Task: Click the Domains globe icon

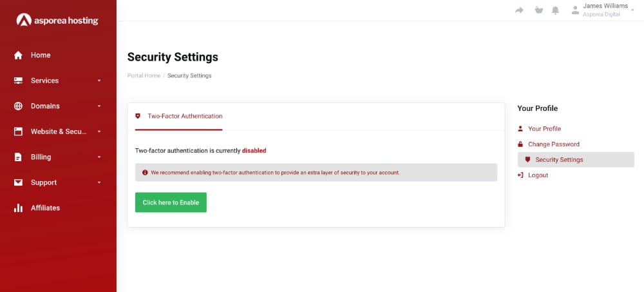Action: (19, 106)
